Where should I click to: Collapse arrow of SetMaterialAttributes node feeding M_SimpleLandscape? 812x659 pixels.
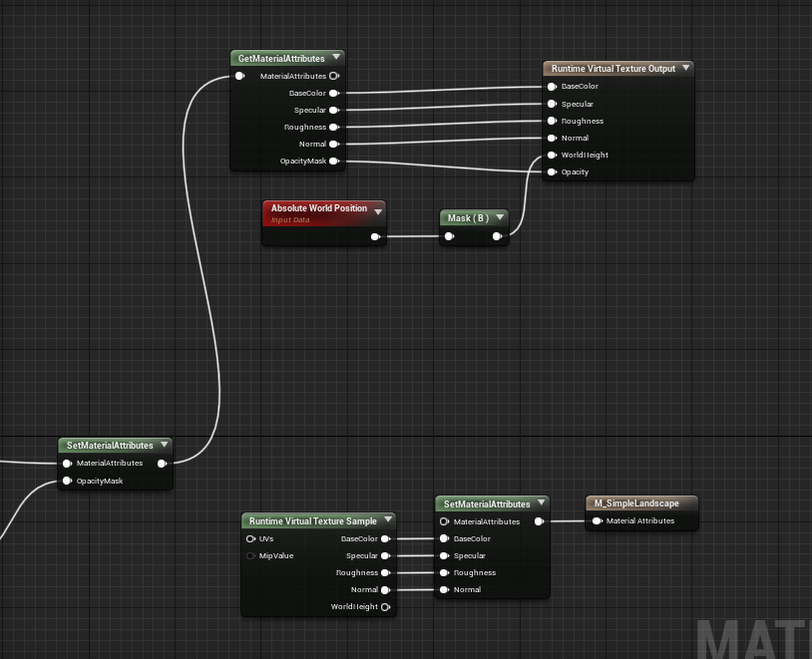[541, 502]
